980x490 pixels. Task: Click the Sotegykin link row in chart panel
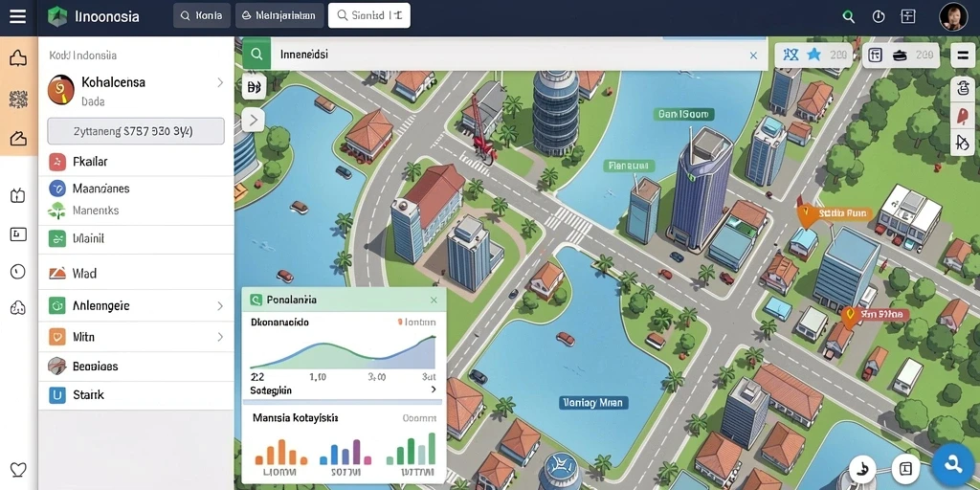[343, 390]
